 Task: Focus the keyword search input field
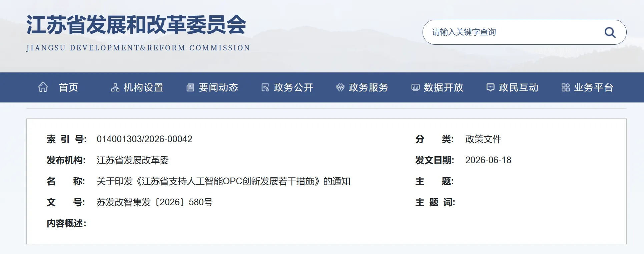[514, 32]
